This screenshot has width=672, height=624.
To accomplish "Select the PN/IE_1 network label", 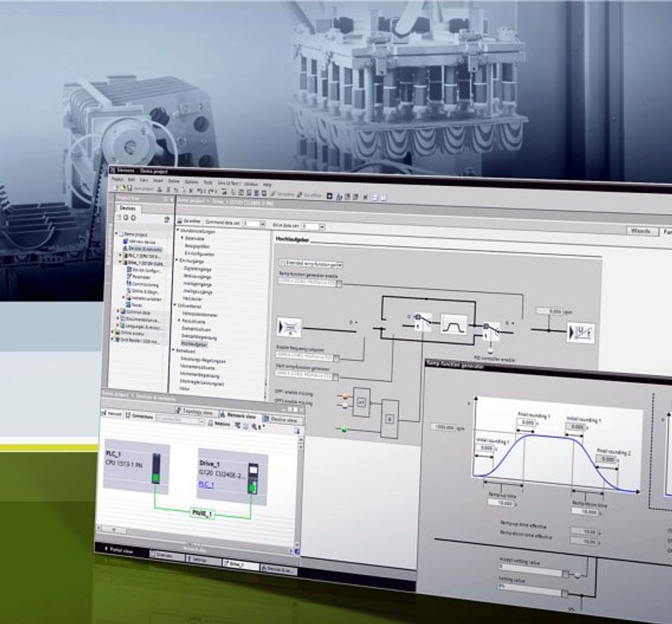I will [x=202, y=513].
